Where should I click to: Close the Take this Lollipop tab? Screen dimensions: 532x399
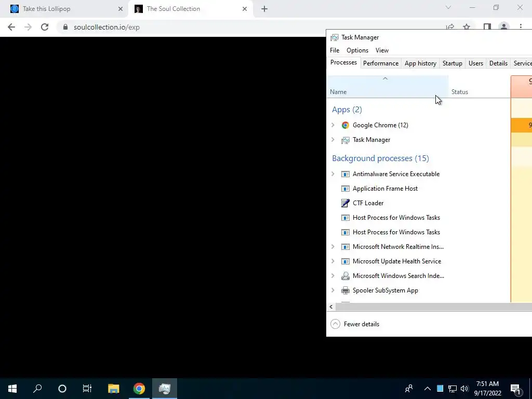pyautogui.click(x=121, y=9)
